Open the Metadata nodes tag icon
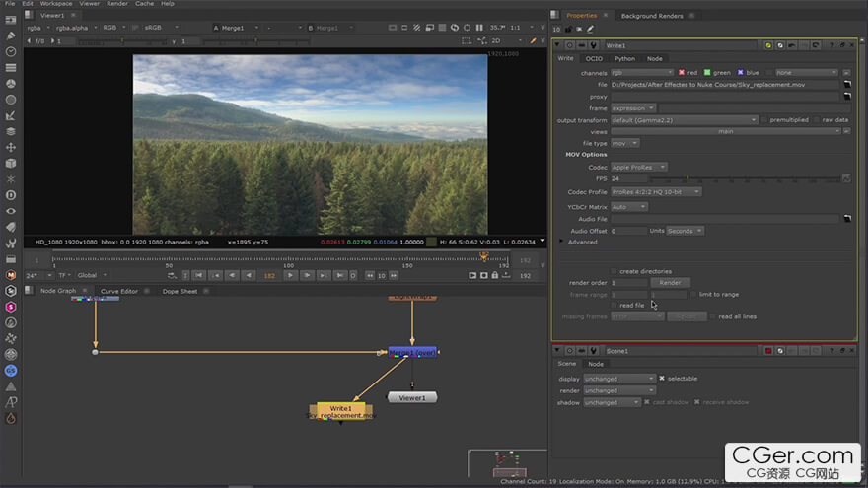The height and width of the screenshot is (488, 868). tap(11, 227)
